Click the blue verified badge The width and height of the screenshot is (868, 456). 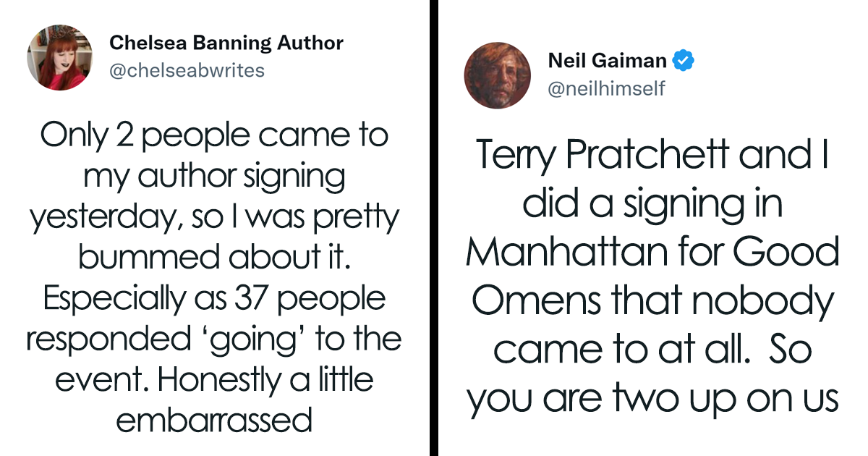click(683, 61)
